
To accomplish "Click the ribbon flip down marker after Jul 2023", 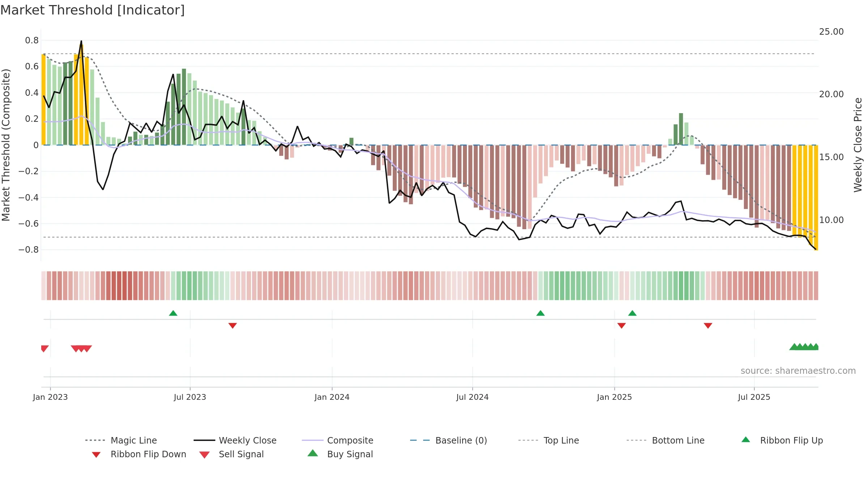I will click(x=233, y=326).
